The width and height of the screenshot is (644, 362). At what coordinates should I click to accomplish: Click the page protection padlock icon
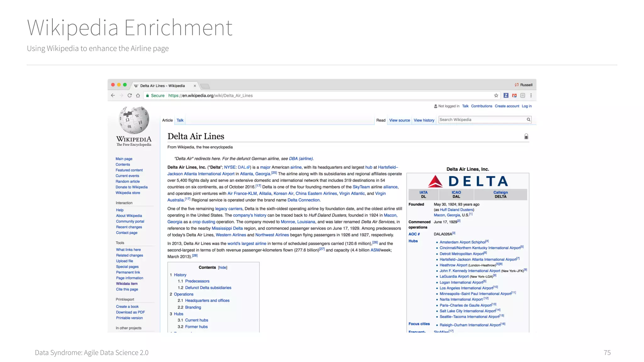click(526, 136)
